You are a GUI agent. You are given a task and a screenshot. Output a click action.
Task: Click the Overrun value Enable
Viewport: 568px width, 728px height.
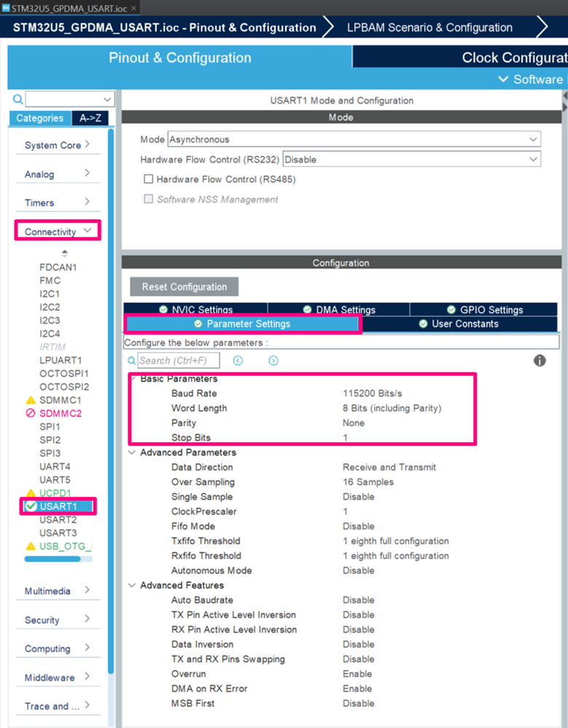(357, 673)
